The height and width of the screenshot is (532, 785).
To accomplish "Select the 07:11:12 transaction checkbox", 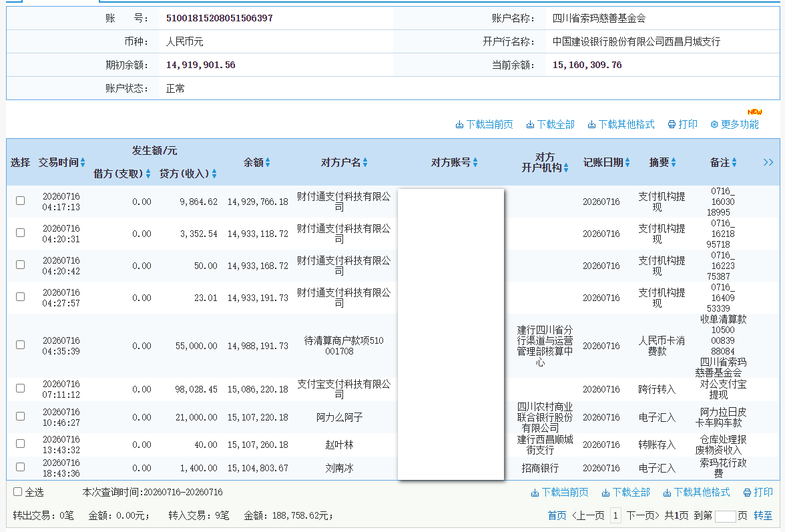I will point(21,388).
